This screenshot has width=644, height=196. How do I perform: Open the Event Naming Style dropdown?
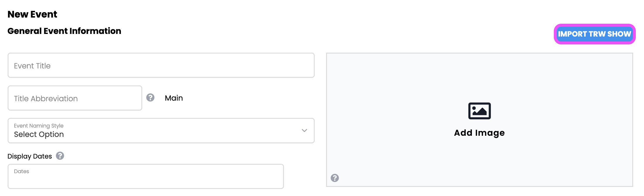[161, 130]
